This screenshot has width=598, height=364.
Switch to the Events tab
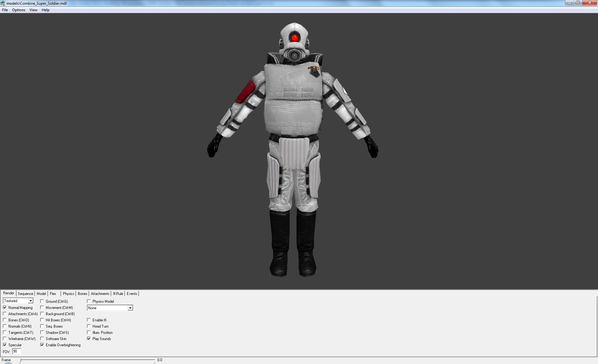coord(132,294)
